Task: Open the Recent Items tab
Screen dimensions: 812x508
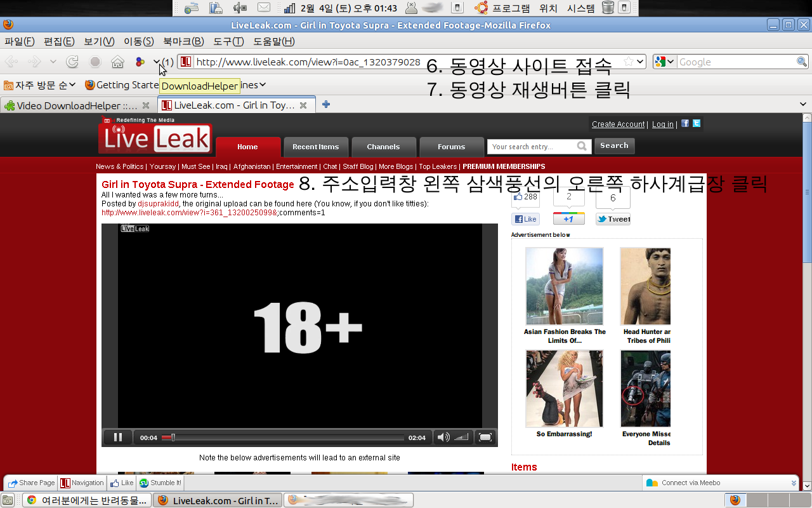Action: [315, 147]
